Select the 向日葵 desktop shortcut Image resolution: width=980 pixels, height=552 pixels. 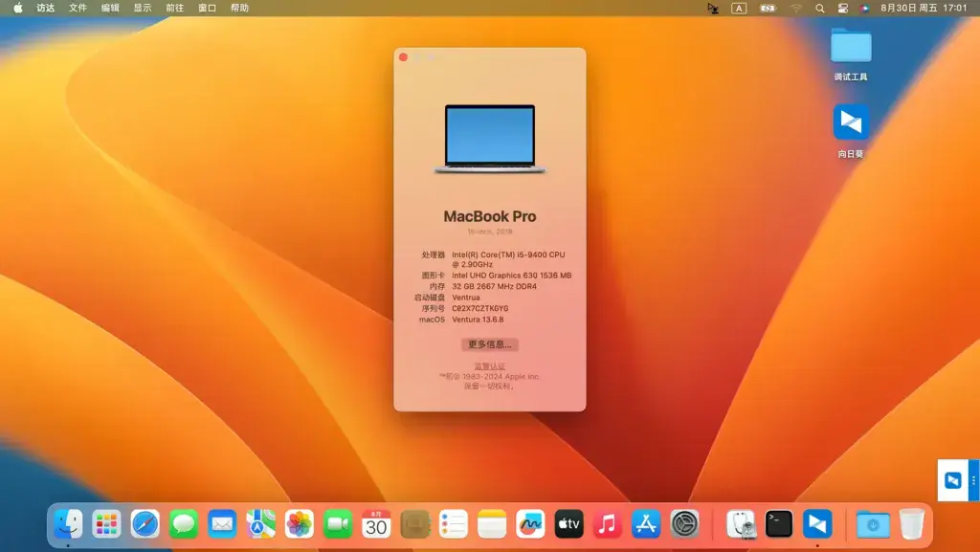point(851,130)
